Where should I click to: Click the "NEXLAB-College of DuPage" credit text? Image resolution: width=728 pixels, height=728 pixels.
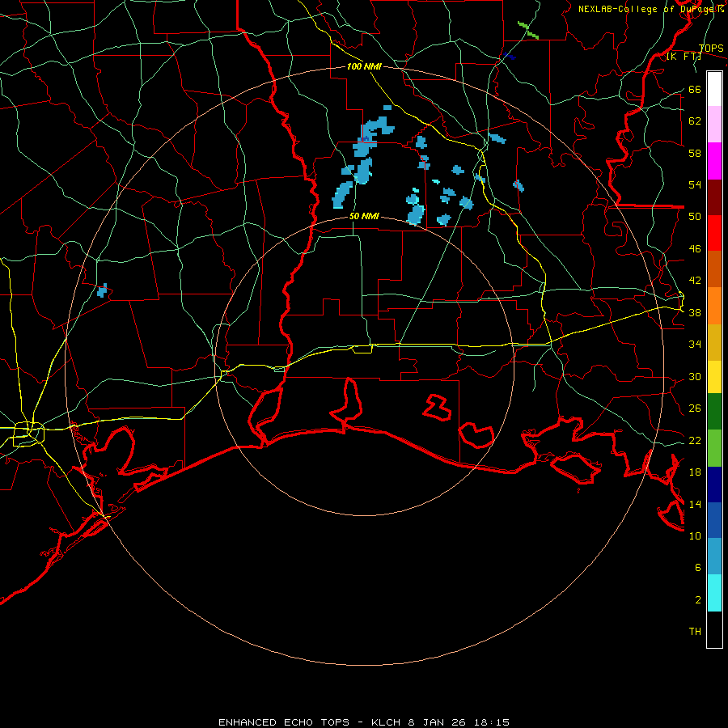click(647, 9)
